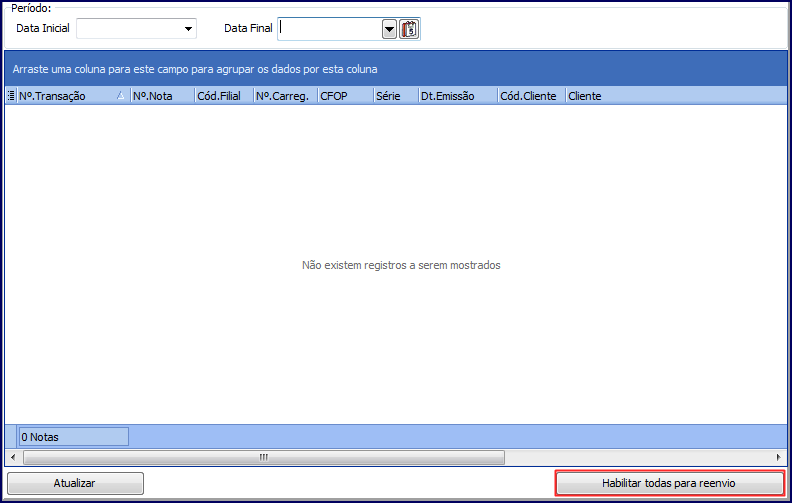Click the Atualizar button
This screenshot has width=792, height=503.
point(75,483)
